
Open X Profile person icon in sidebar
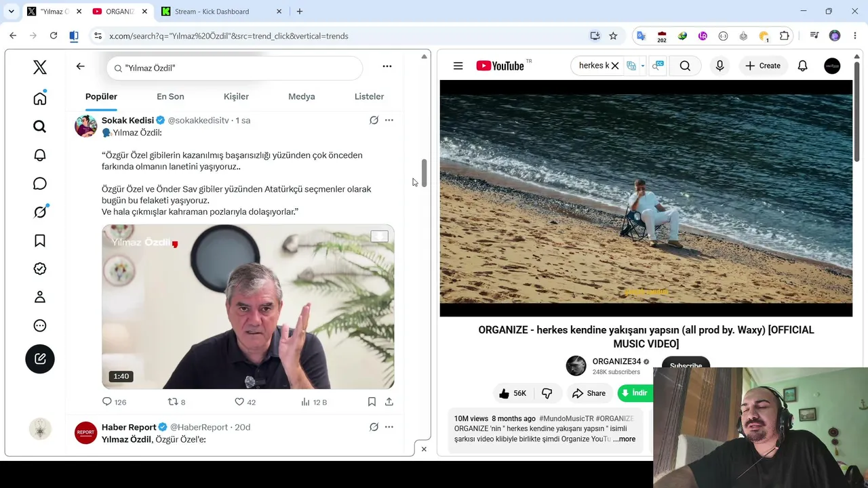pyautogui.click(x=40, y=297)
